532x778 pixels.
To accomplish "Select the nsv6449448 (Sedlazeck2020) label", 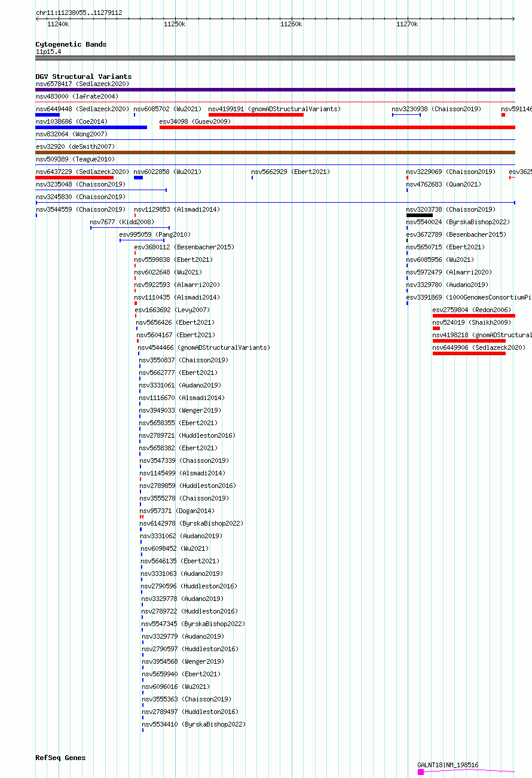I will click(82, 109).
